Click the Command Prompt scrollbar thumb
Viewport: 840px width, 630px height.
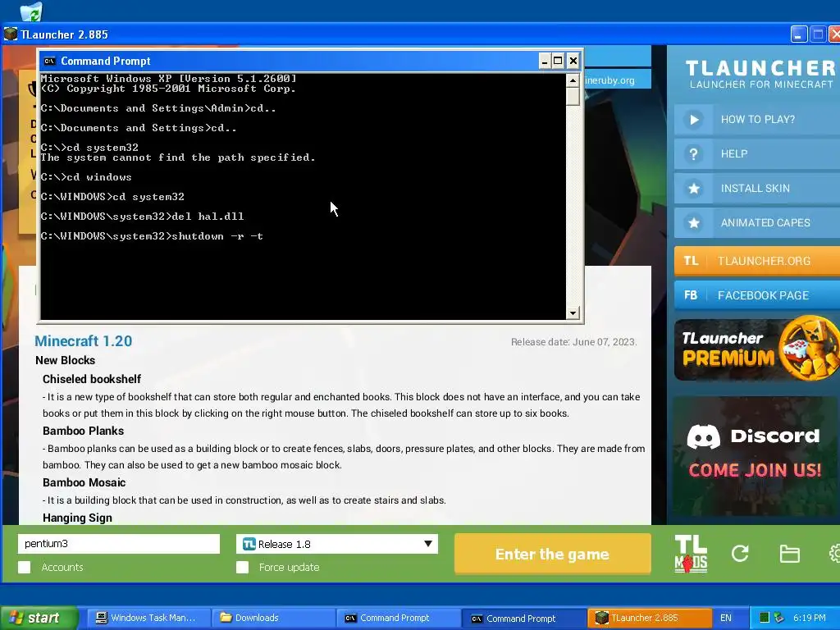pos(573,97)
